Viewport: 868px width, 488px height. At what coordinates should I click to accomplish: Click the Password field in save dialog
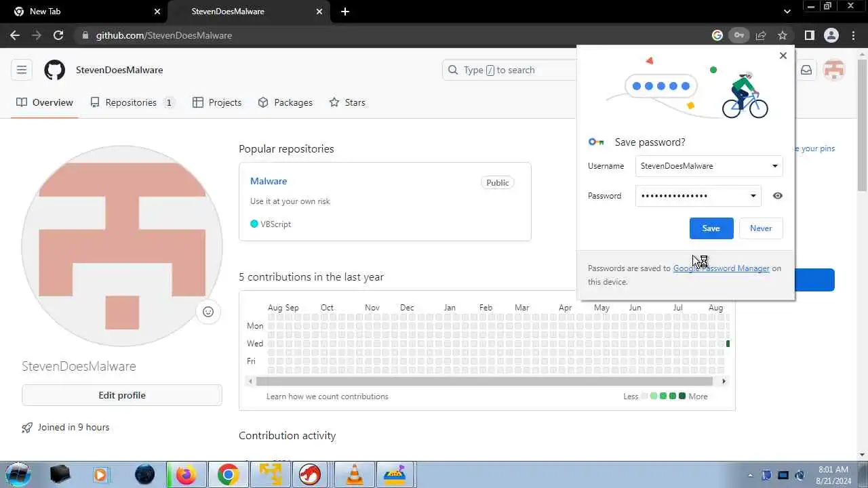tap(698, 196)
